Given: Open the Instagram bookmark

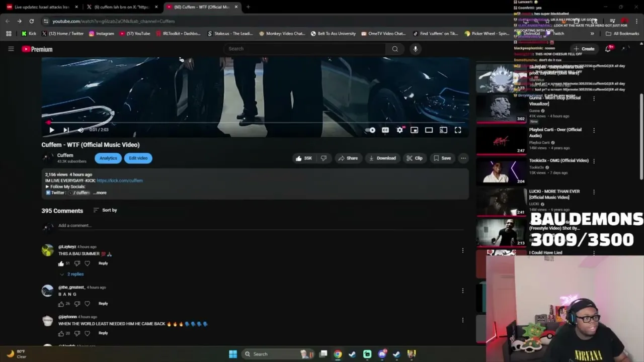Looking at the screenshot, I should pyautogui.click(x=101, y=34).
